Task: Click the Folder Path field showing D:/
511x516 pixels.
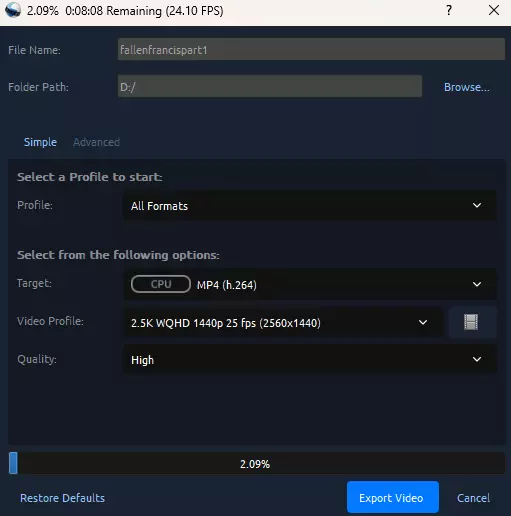Action: [x=270, y=86]
